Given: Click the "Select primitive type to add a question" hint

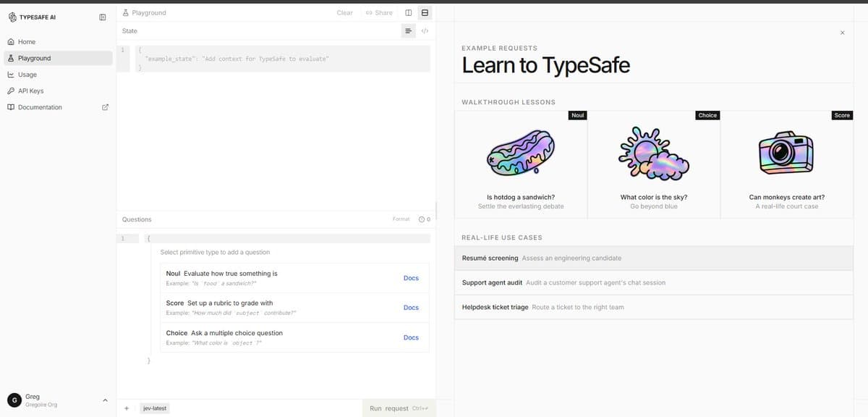Looking at the screenshot, I should coord(215,252).
